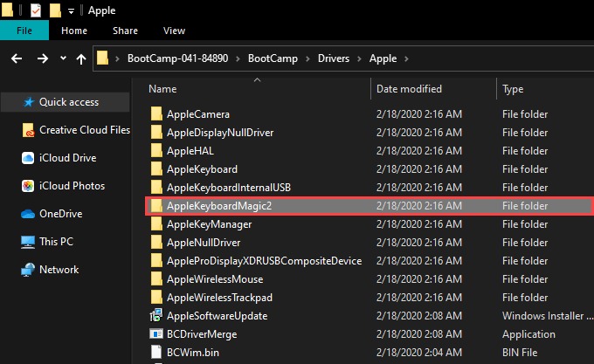Image resolution: width=594 pixels, height=364 pixels.
Task: Select This PC in navigation pane
Action: 57,241
